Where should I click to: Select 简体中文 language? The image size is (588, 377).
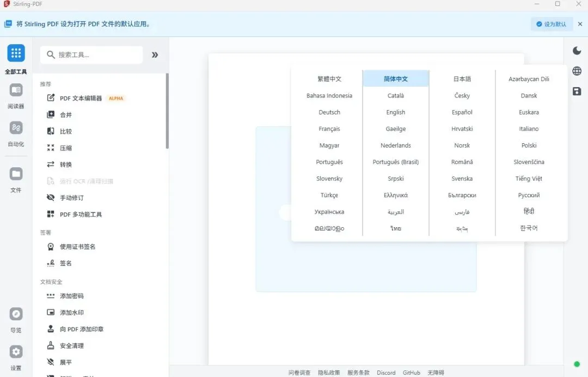pyautogui.click(x=396, y=79)
